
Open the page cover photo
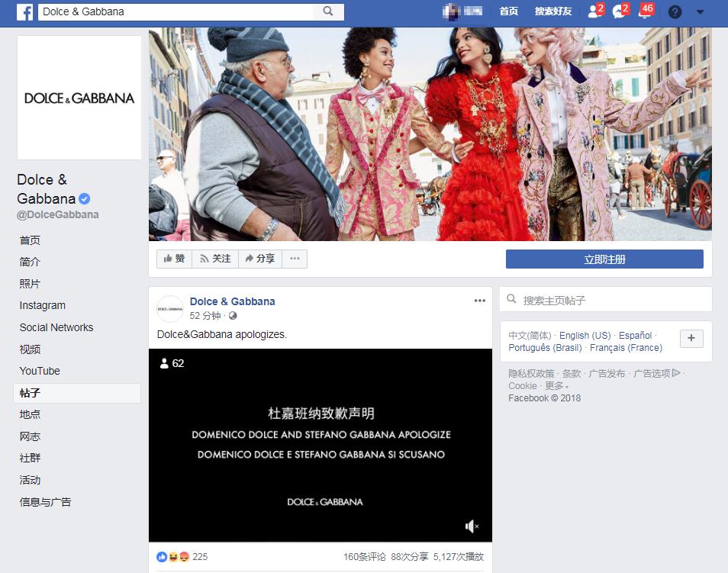coord(430,134)
